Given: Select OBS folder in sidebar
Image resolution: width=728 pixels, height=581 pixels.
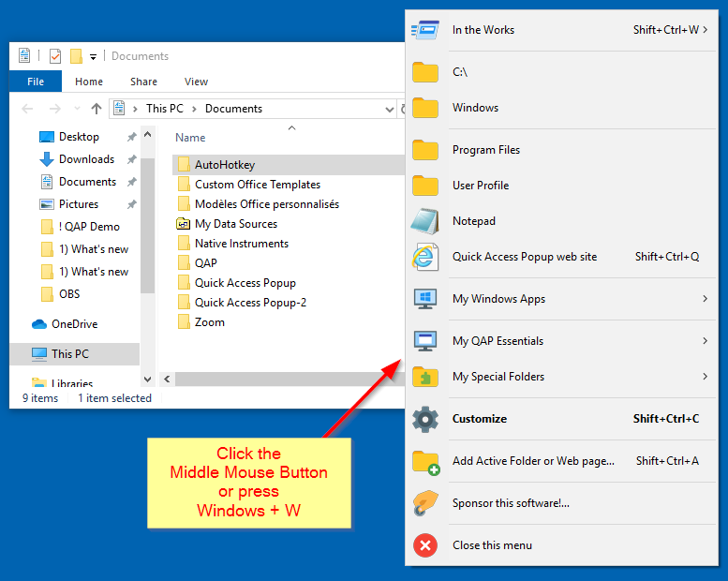Looking at the screenshot, I should [69, 294].
